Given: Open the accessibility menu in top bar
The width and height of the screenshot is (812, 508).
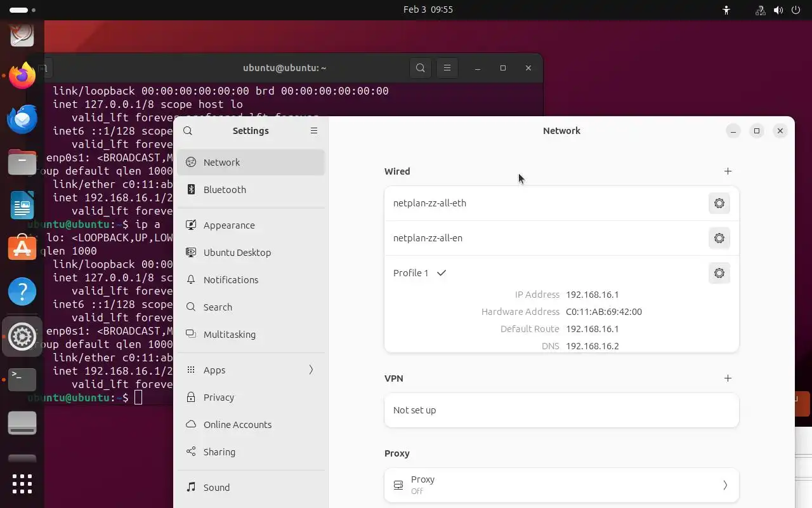Looking at the screenshot, I should [726, 10].
